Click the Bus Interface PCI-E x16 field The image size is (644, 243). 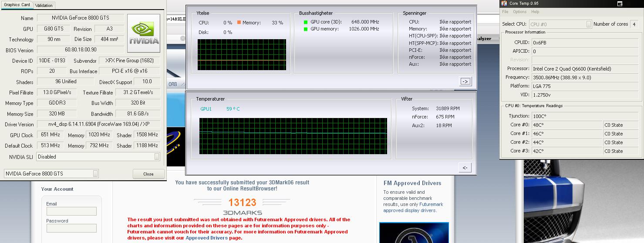pyautogui.click(x=129, y=71)
